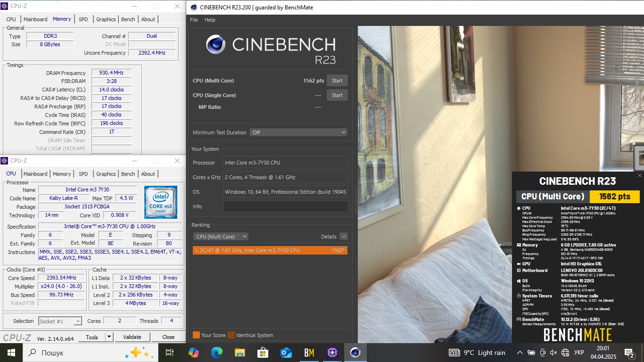Open File Explorer from the taskbar

click(239, 353)
